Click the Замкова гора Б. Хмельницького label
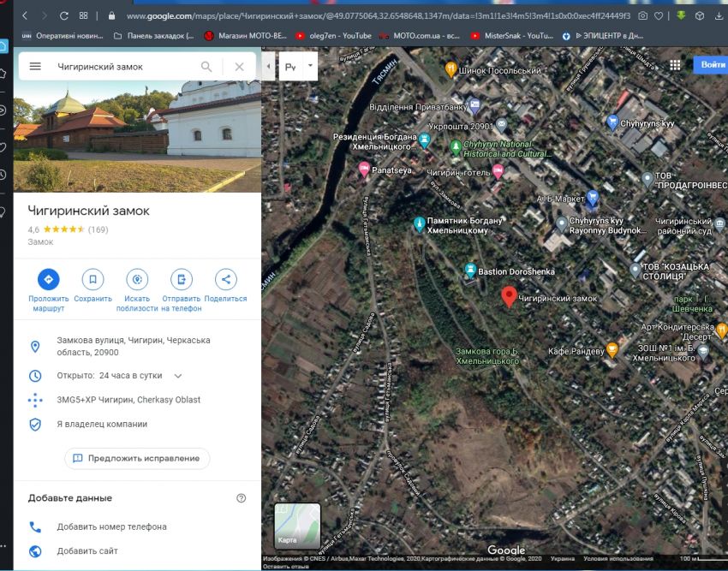Screen dimensions: 728x571 (487, 356)
